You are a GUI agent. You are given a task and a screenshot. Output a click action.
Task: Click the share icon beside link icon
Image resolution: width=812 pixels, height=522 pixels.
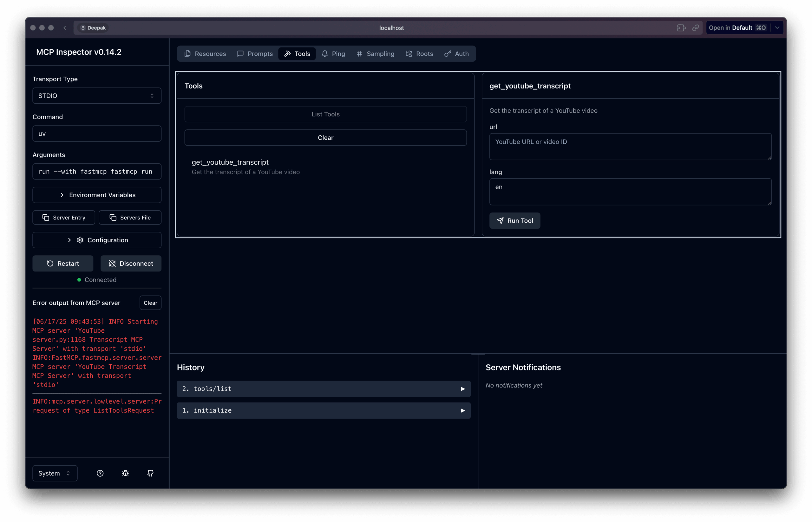(x=681, y=28)
